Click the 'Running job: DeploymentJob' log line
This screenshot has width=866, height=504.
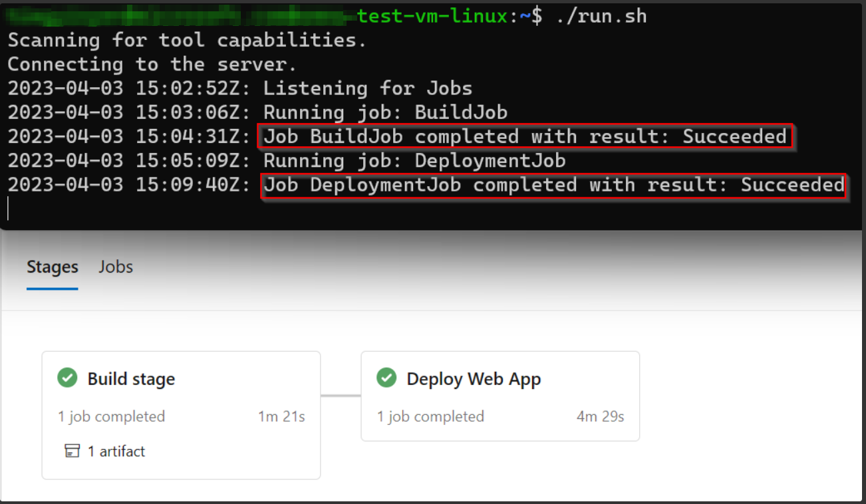(414, 161)
